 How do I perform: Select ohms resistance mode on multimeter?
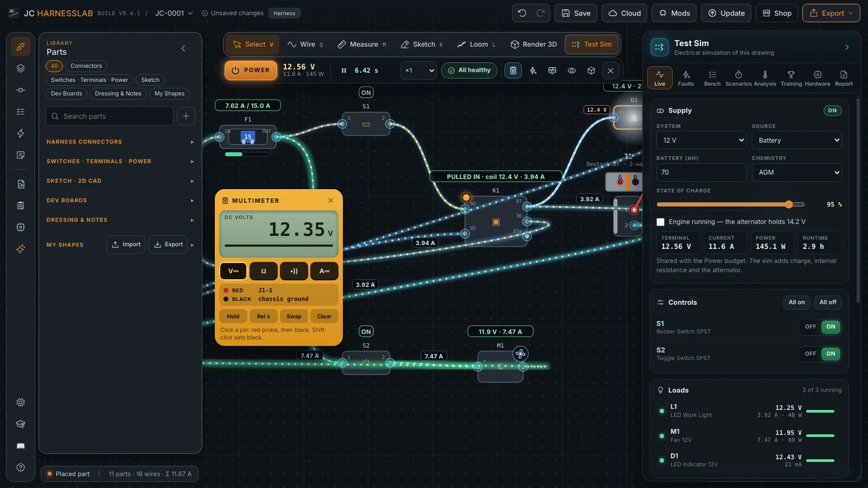click(x=264, y=271)
